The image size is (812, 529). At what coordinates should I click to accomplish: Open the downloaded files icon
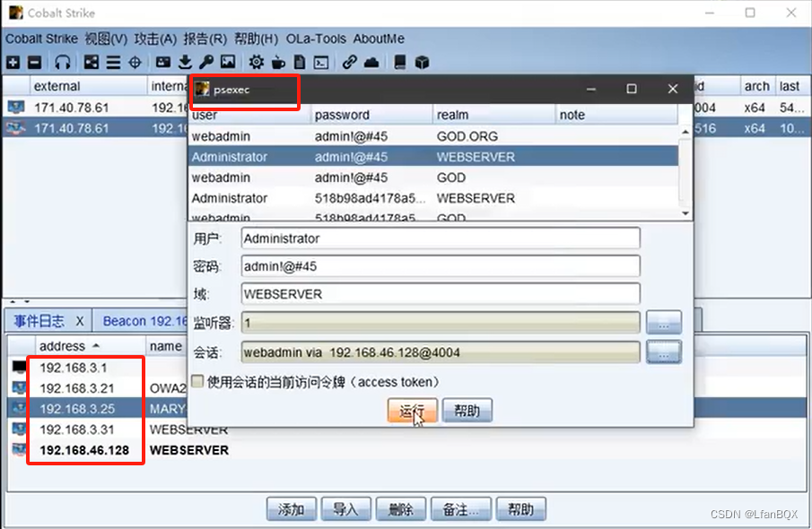pos(185,63)
